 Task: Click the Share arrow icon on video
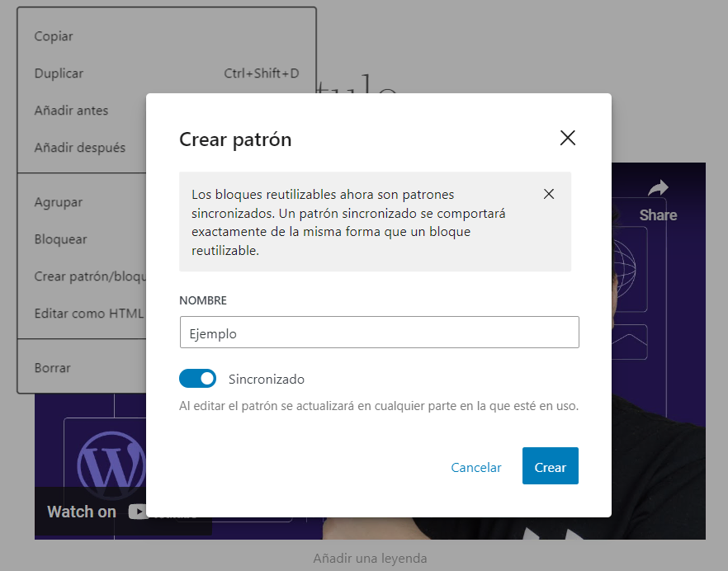coord(657,189)
